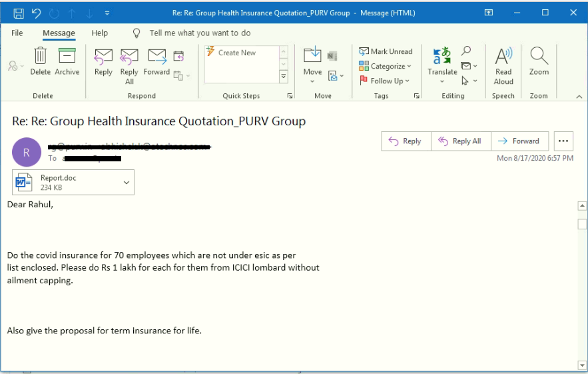The width and height of the screenshot is (588, 374).
Task: Collapse the ribbon with the chevron
Action: [x=579, y=96]
